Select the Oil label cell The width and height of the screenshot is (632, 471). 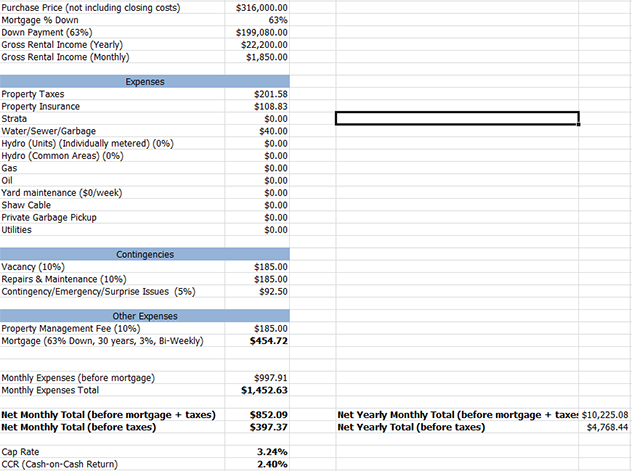coord(7,181)
